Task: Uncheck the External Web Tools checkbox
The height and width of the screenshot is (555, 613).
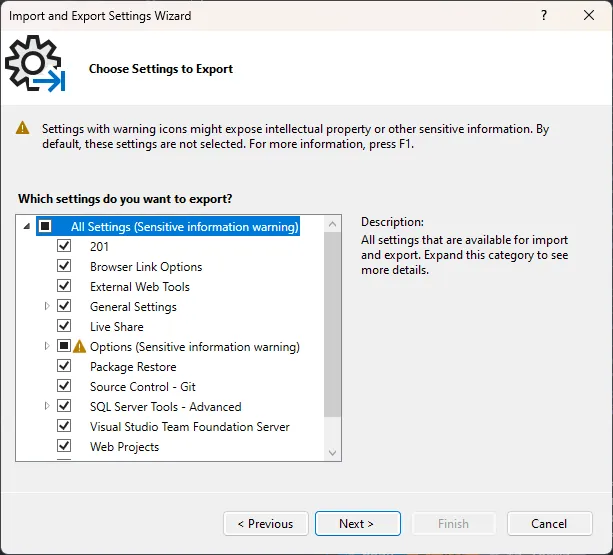Action: [64, 286]
